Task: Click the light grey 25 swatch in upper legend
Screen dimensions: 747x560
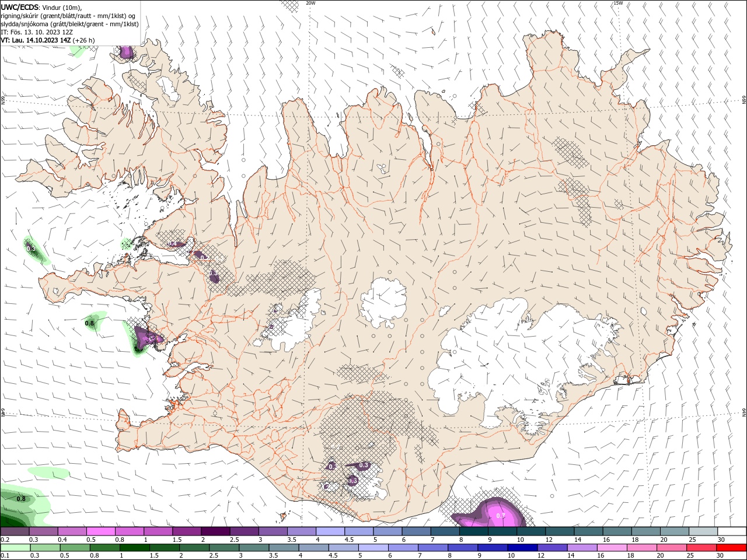Action: point(703,531)
